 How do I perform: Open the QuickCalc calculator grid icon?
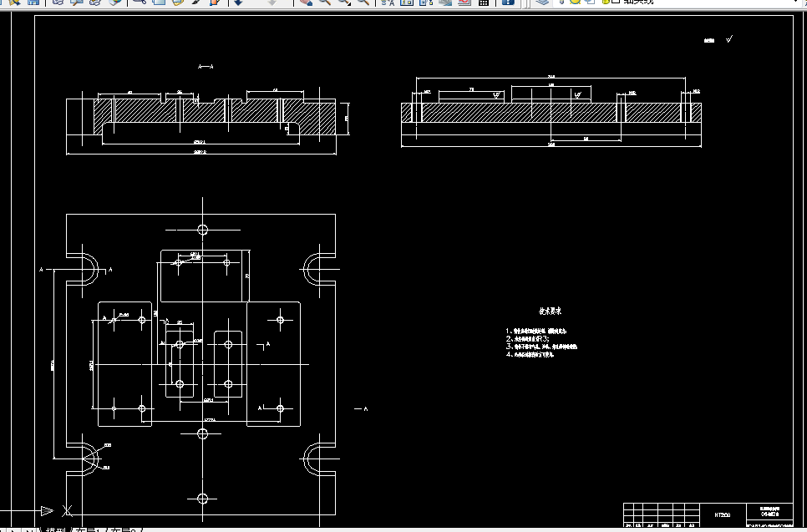[483, 2]
